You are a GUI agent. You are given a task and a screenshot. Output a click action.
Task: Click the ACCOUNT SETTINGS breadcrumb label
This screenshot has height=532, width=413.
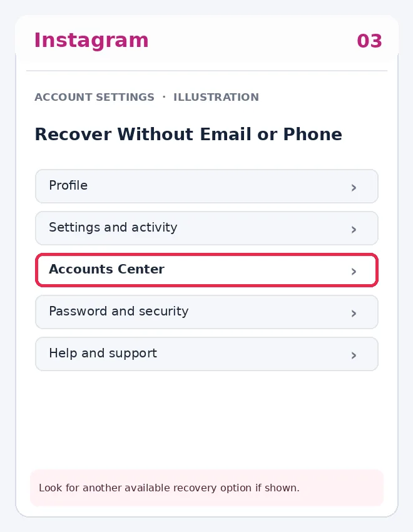pyautogui.click(x=94, y=97)
